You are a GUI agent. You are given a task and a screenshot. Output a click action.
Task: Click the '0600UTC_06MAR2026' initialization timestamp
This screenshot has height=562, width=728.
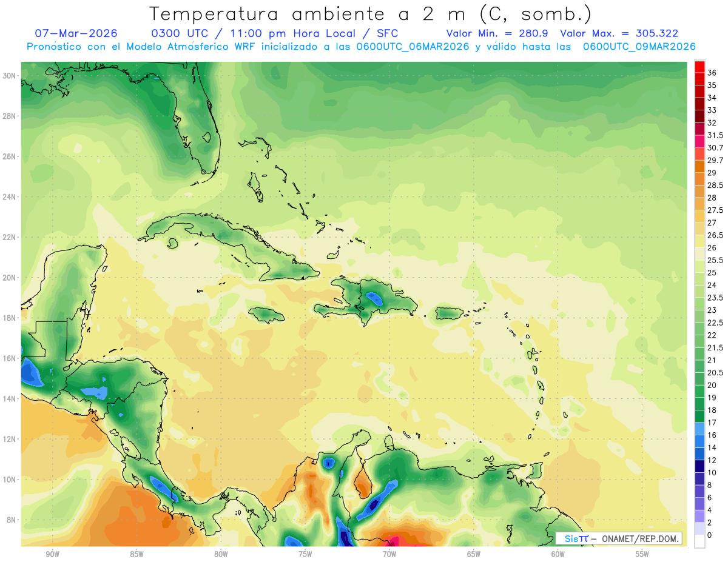pos(413,47)
